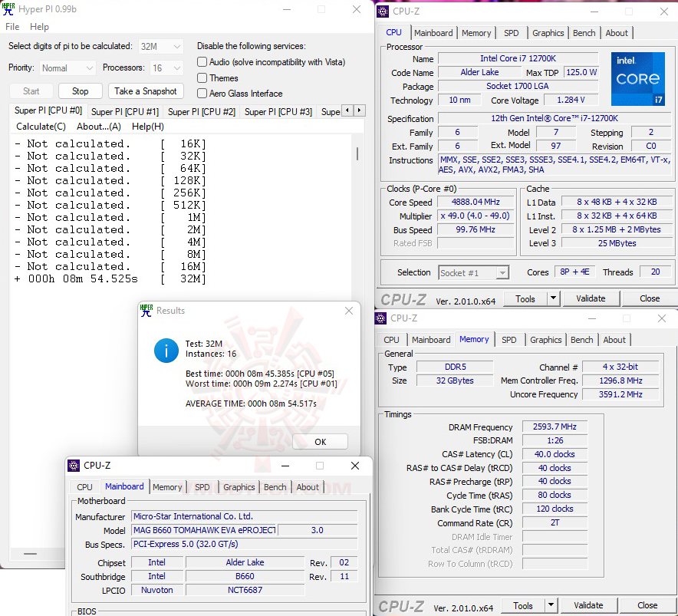Switch to Super PI [CPU #2] tab
The image size is (678, 616).
coord(202,111)
